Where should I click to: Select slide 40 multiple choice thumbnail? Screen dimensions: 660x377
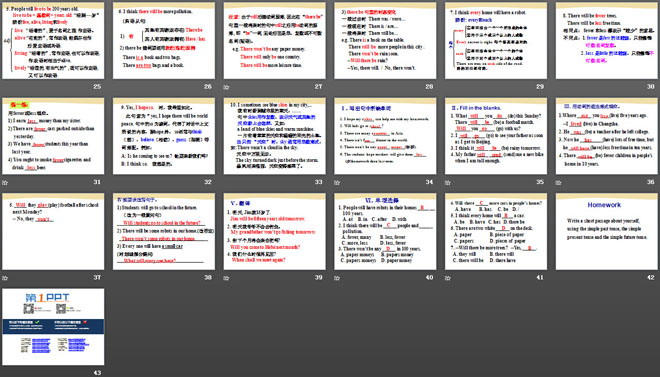385,232
